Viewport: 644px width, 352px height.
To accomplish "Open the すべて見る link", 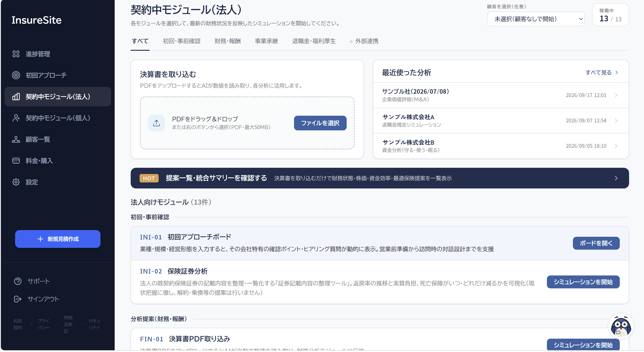I will coord(602,73).
